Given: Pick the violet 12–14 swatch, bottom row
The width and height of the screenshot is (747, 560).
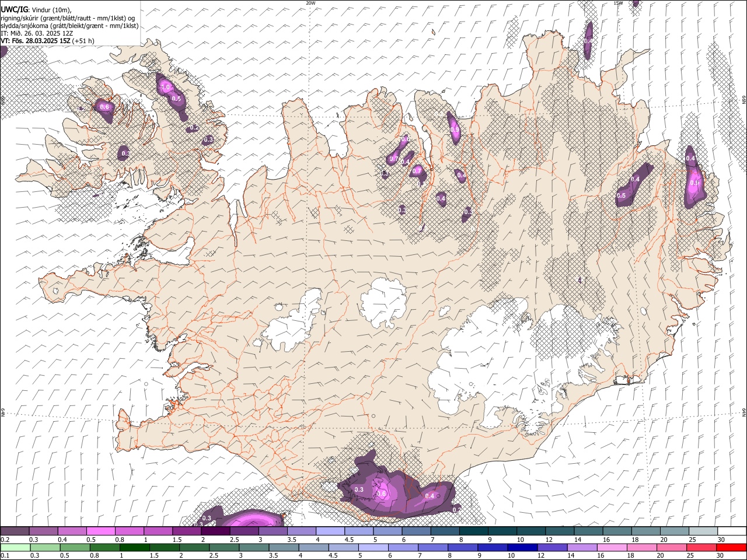Looking at the screenshot, I should [551, 548].
